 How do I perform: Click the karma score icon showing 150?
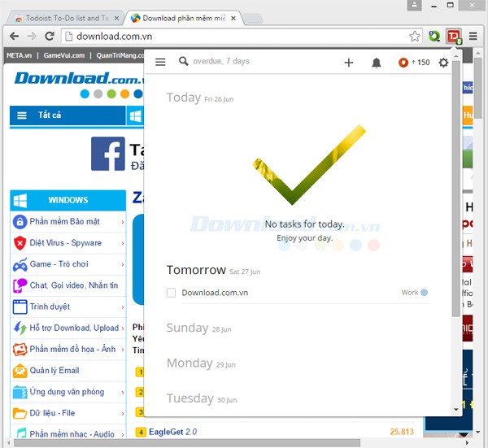coord(404,63)
